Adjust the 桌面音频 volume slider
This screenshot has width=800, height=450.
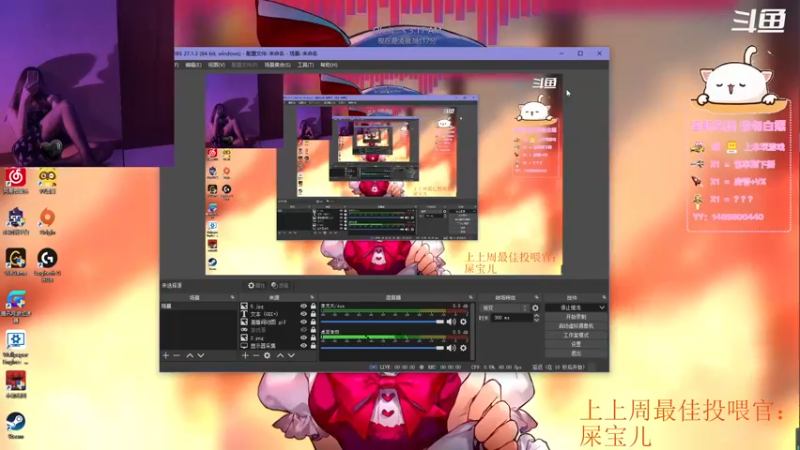[x=382, y=348]
